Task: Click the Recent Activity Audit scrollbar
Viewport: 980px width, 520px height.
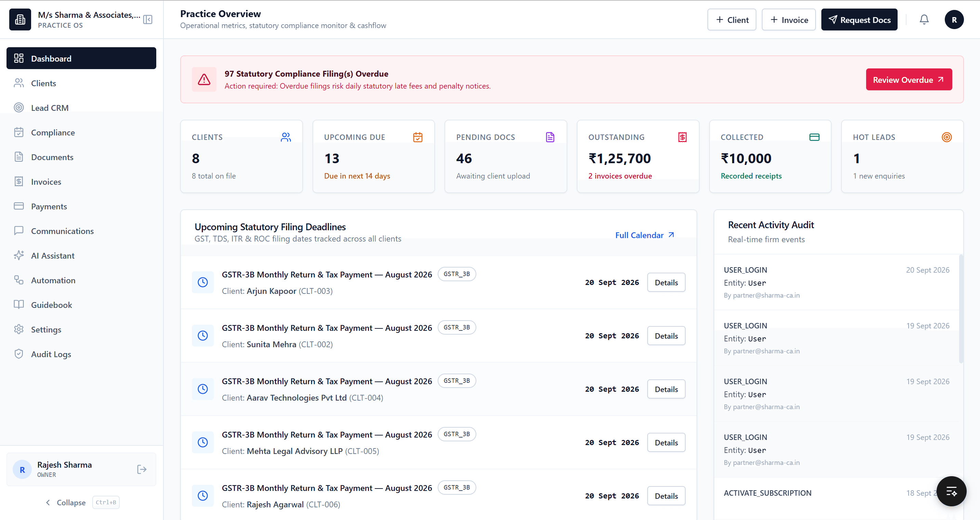Action: 961,308
